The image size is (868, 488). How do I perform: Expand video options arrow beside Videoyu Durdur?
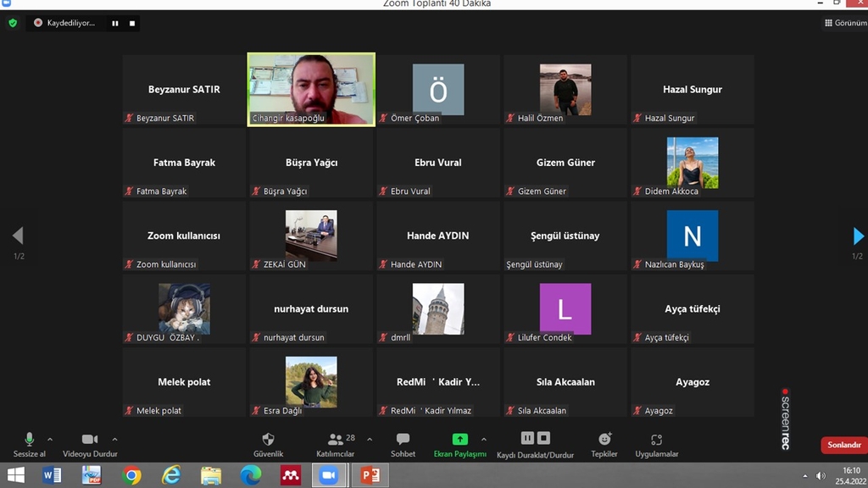pos(114,439)
